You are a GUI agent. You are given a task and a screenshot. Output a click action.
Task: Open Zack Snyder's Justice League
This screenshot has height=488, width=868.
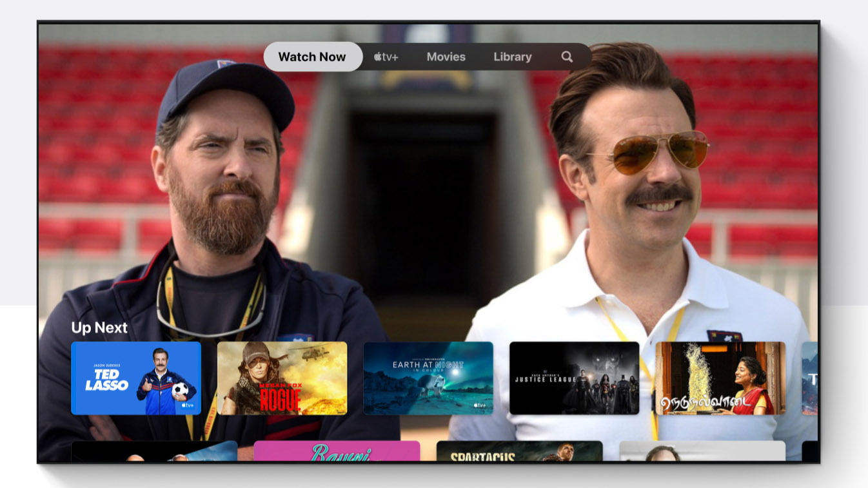click(x=575, y=378)
